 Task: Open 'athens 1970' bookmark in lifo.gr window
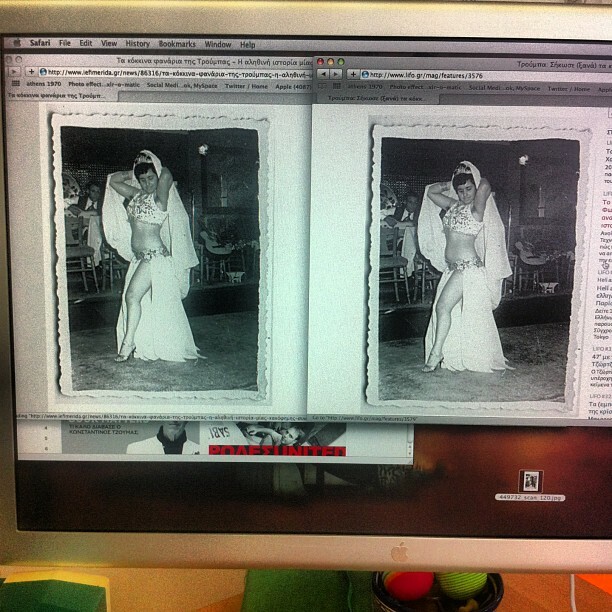[365, 87]
